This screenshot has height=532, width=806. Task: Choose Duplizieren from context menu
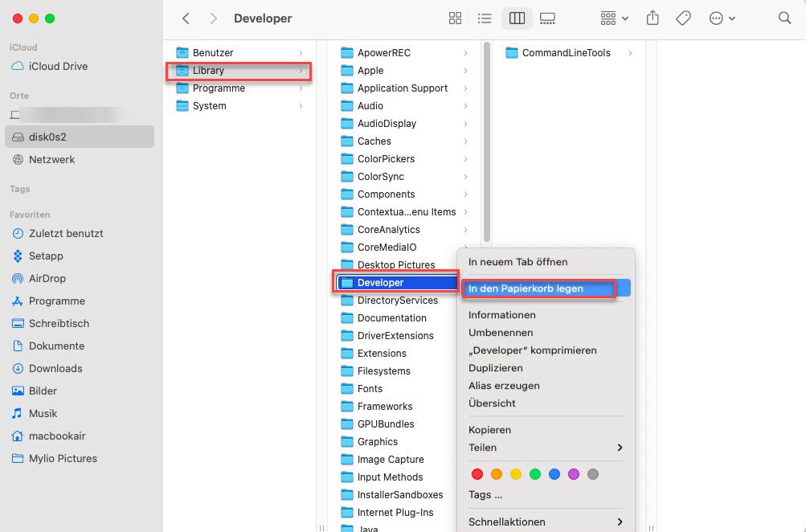pyautogui.click(x=546, y=368)
